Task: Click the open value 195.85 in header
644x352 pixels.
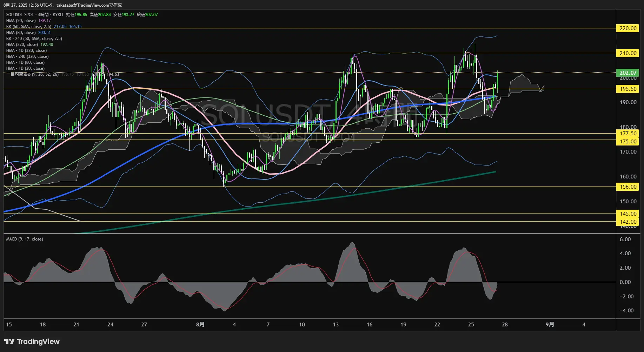Action: click(x=81, y=15)
